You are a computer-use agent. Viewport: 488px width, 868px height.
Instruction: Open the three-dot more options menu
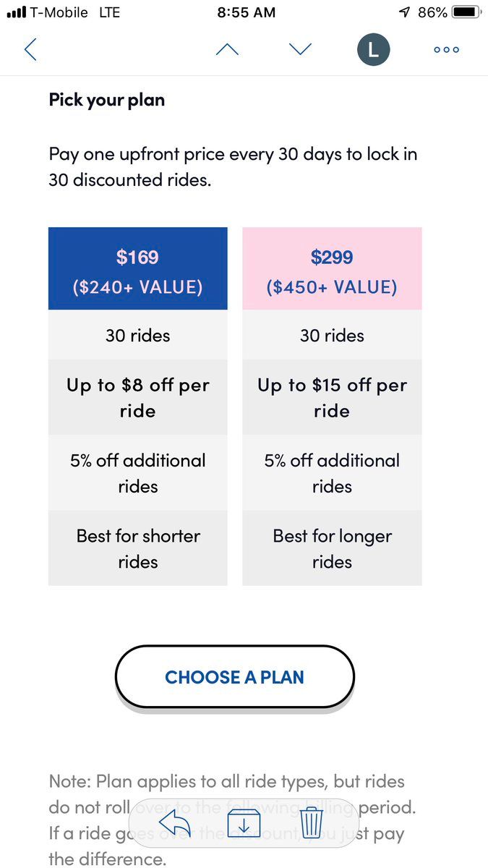click(x=446, y=50)
